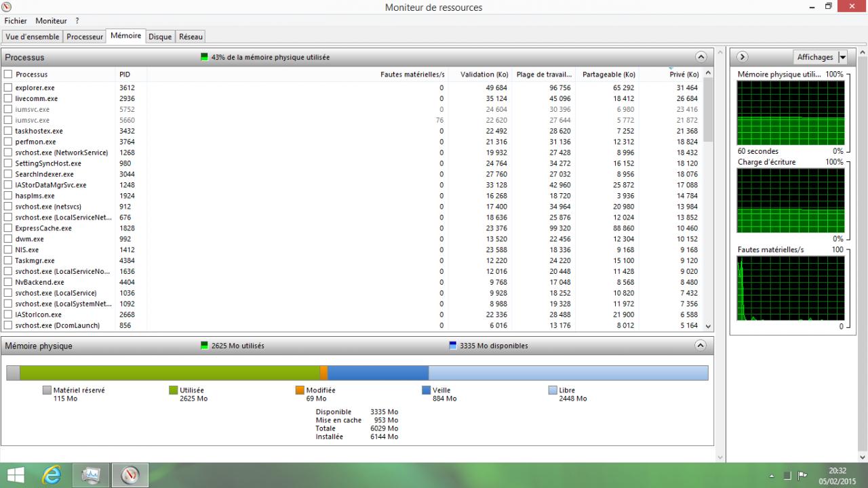Click the green Utilisée legend swatch

173,390
